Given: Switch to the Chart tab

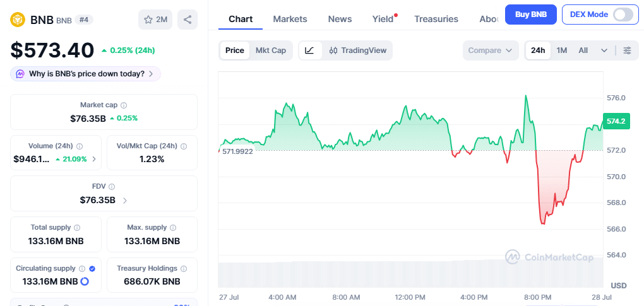Looking at the screenshot, I should 241,19.
